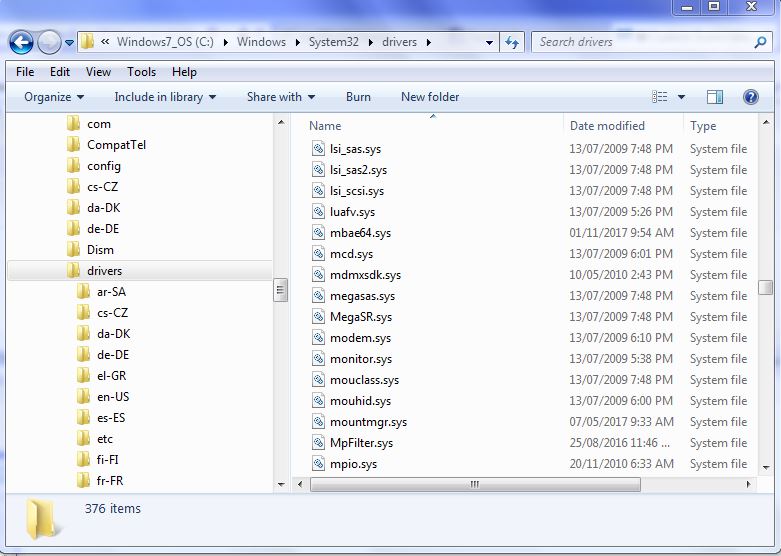The height and width of the screenshot is (556, 781).
Task: Click the change view icon
Action: pyautogui.click(x=659, y=97)
